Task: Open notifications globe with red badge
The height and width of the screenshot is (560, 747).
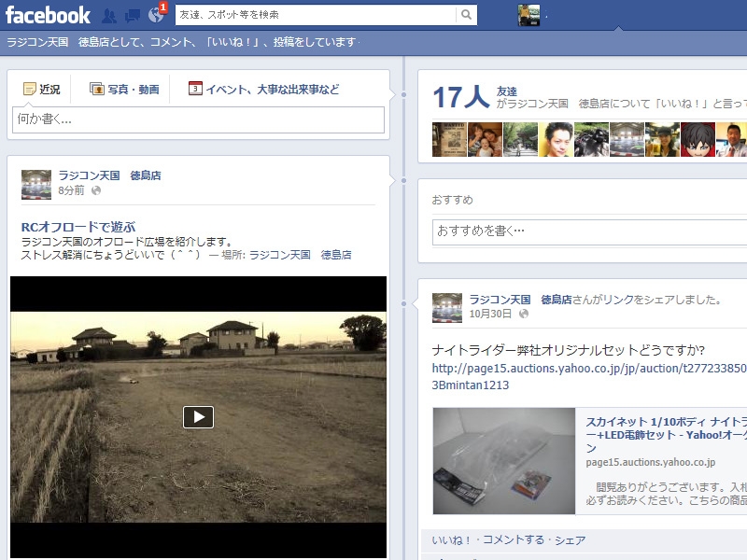Action: 156,16
